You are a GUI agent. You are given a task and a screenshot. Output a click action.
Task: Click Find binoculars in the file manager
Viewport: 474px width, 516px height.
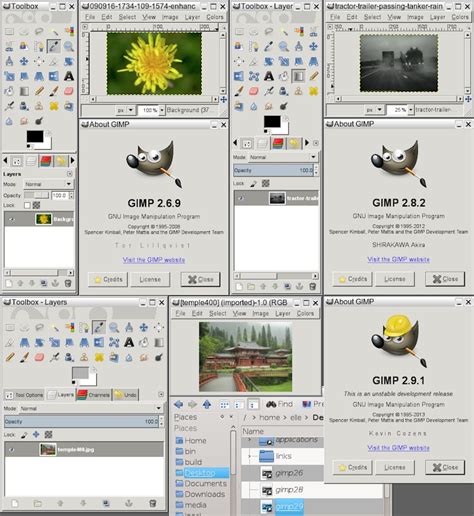[279, 404]
